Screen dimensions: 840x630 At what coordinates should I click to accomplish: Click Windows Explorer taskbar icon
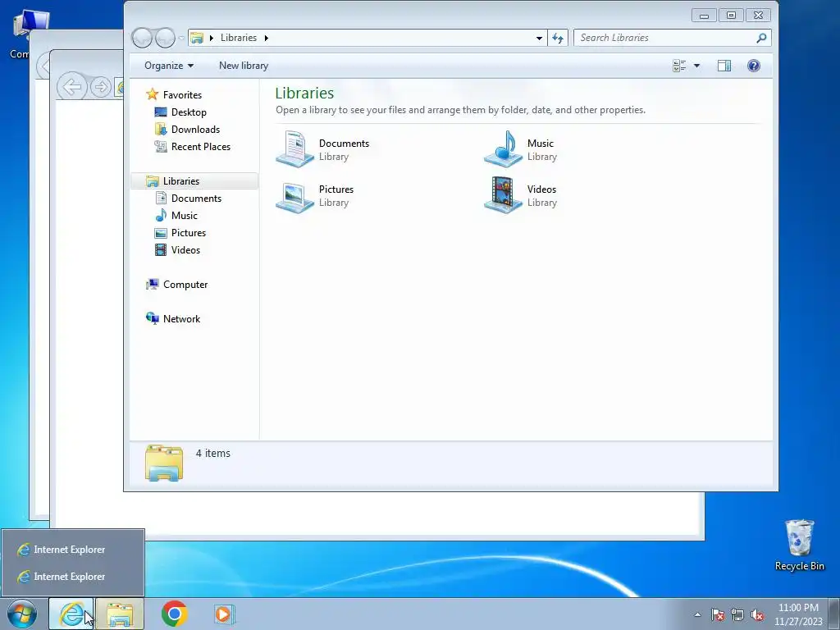click(120, 614)
